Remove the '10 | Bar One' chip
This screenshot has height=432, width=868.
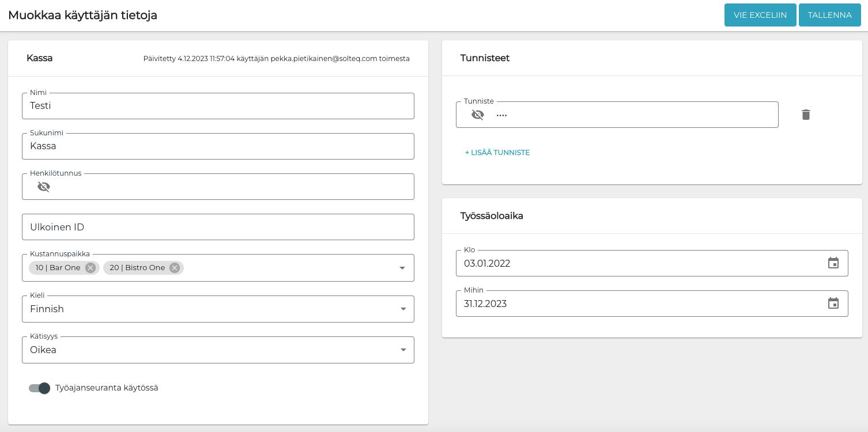pos(90,268)
